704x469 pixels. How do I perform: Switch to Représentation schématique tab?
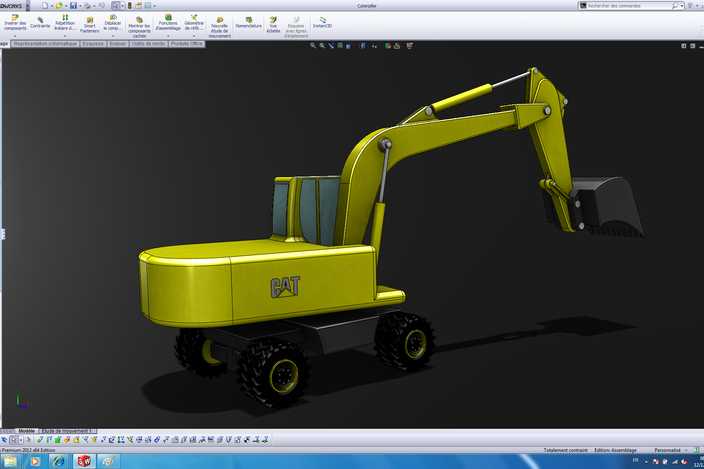coord(45,44)
